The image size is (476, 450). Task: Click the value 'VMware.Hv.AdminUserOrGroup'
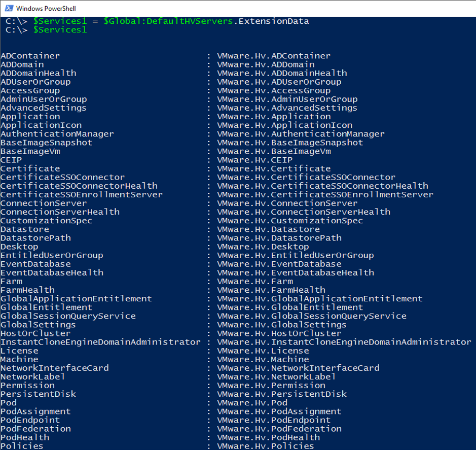(x=287, y=99)
